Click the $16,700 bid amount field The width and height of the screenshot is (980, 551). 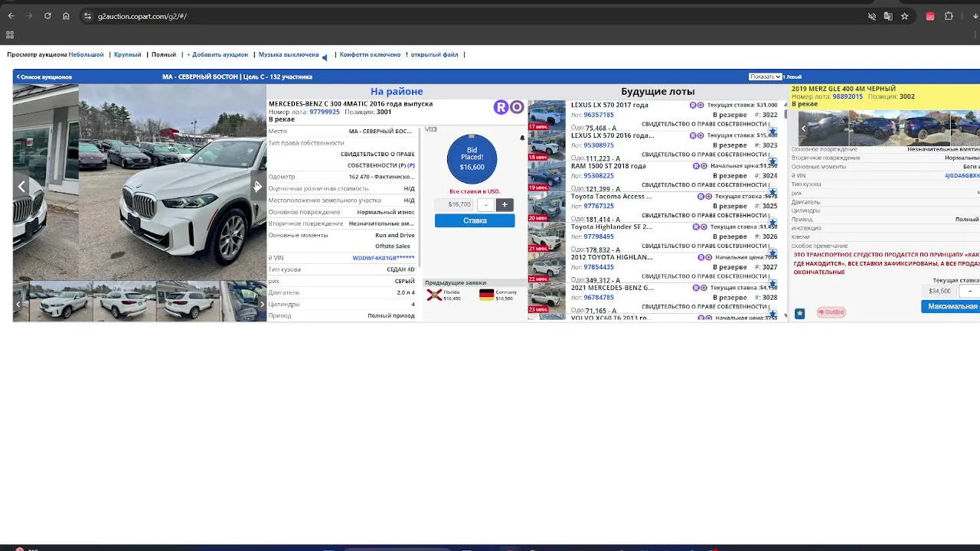click(x=456, y=204)
